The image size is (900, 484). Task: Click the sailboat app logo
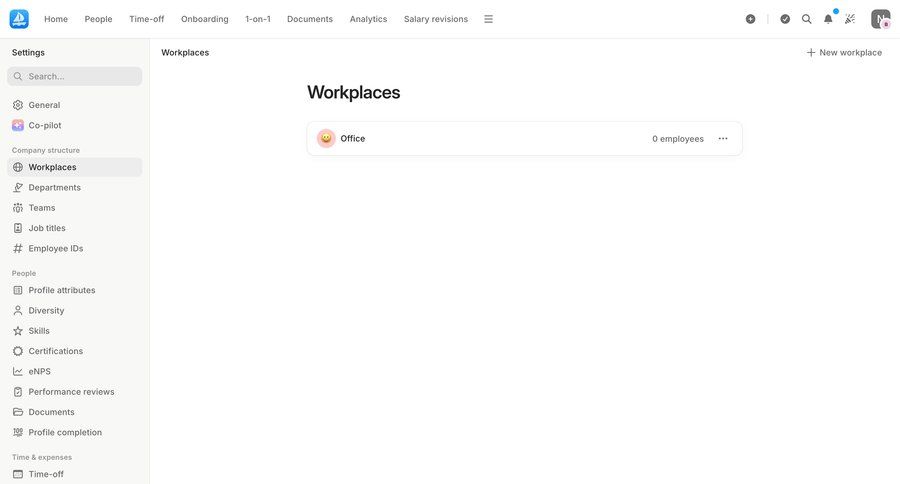19,19
